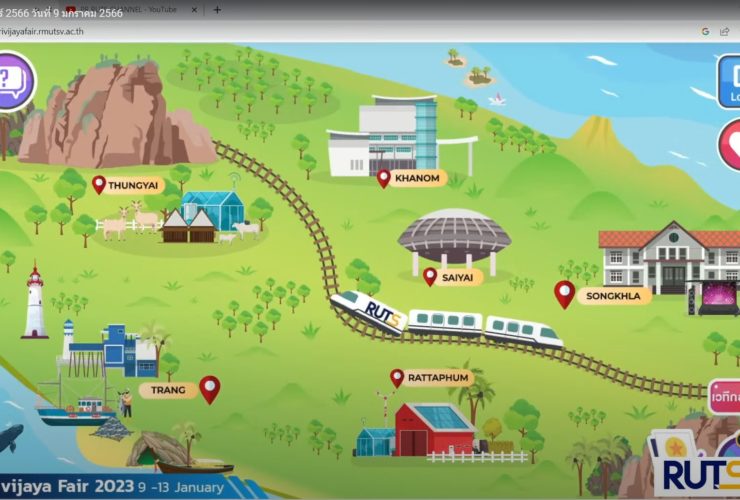Open a new browser tab
This screenshot has height=500, width=740.
(217, 9)
